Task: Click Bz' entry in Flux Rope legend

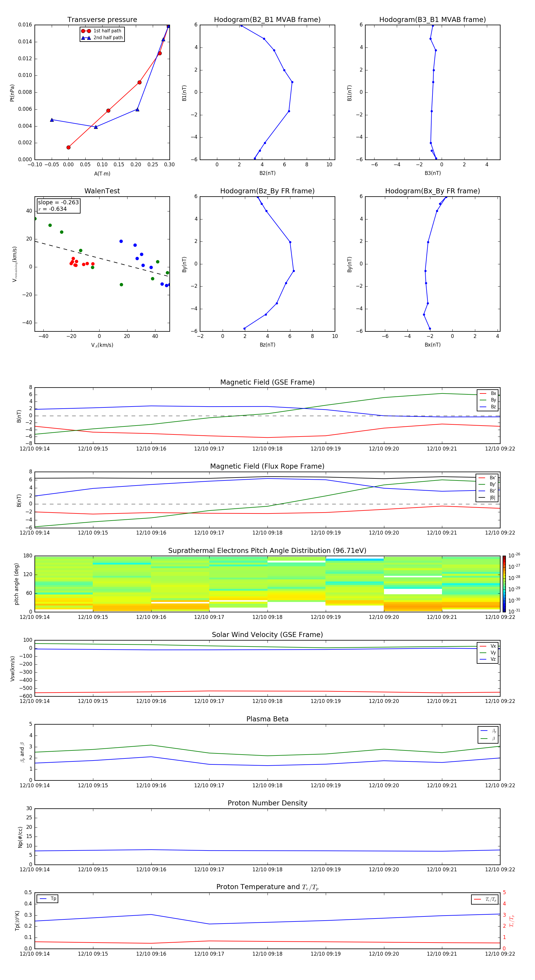Action: point(487,491)
